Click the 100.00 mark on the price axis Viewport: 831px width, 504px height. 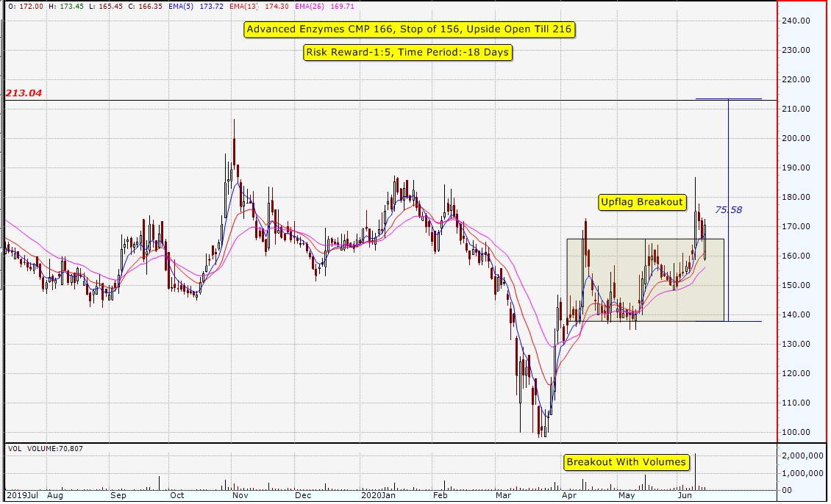797,432
